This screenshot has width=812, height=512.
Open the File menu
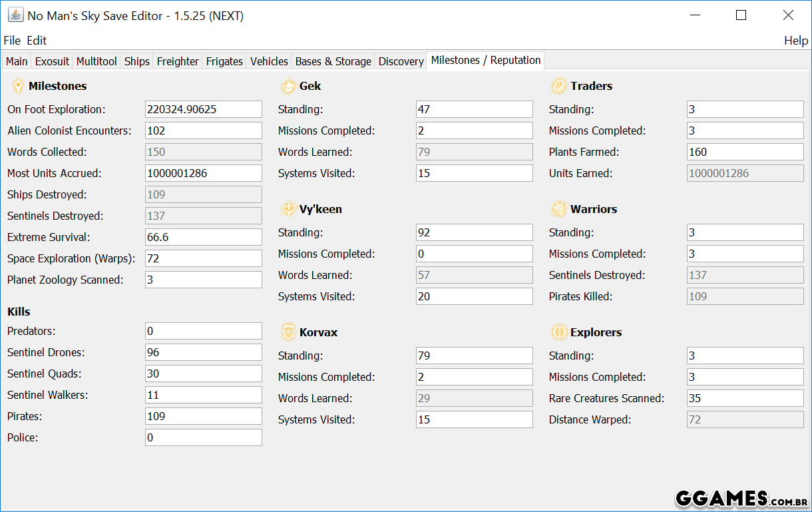(x=12, y=41)
